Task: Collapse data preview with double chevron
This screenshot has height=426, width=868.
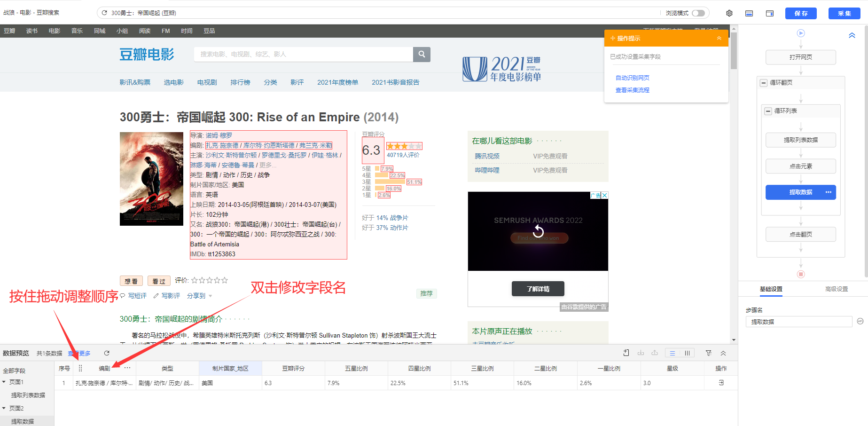Action: coord(723,353)
